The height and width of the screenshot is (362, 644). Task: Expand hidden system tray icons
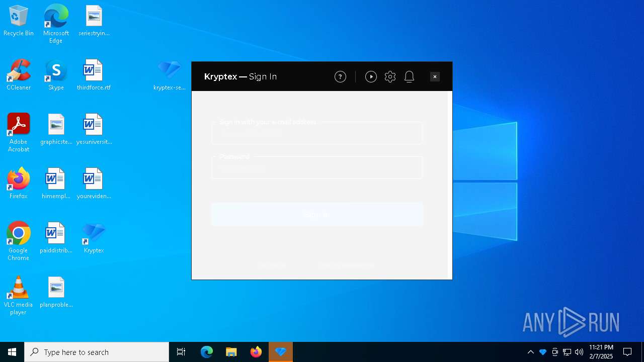point(531,352)
